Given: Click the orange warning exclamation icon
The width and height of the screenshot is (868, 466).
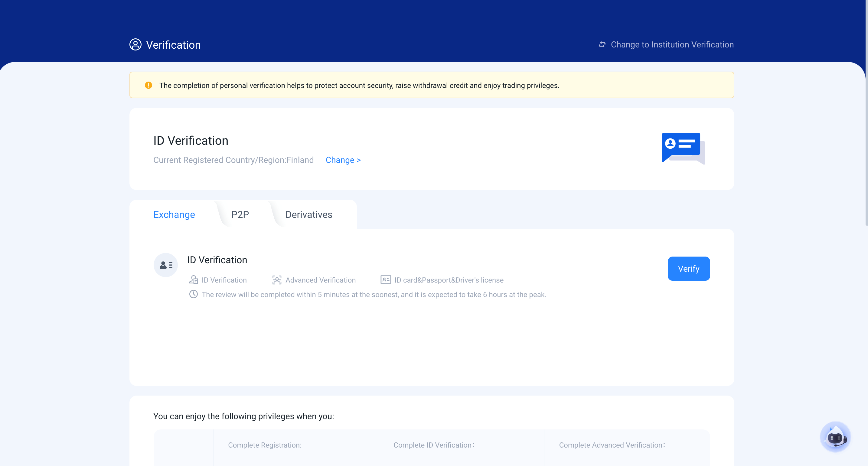Looking at the screenshot, I should point(148,85).
